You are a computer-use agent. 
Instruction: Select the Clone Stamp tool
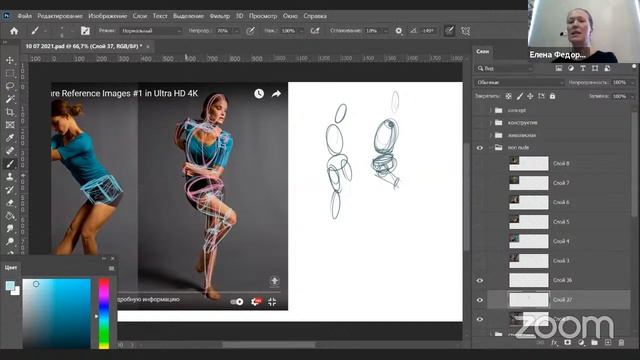[10, 177]
